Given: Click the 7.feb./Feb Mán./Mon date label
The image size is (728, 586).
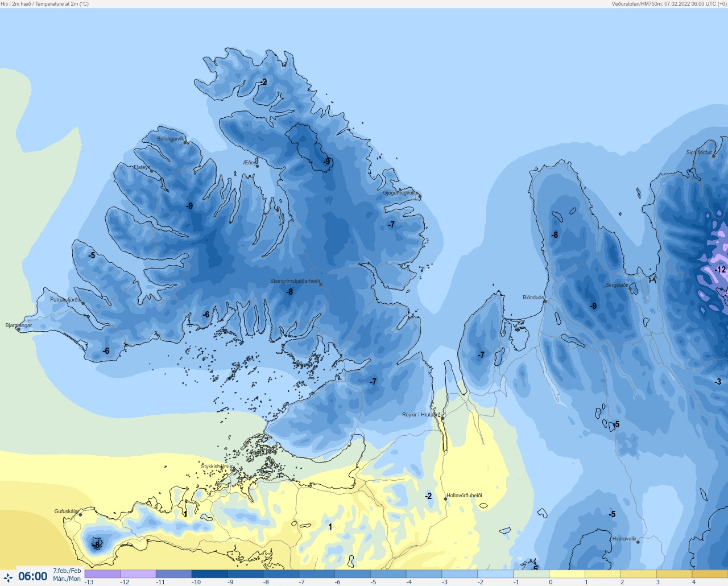Looking at the screenshot, I should point(67,575).
